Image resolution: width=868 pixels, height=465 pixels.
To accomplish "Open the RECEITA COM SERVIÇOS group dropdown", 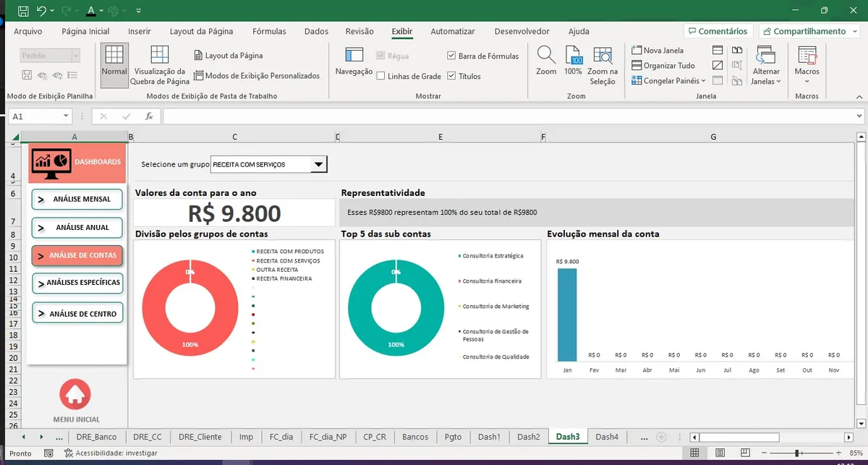I will point(318,165).
